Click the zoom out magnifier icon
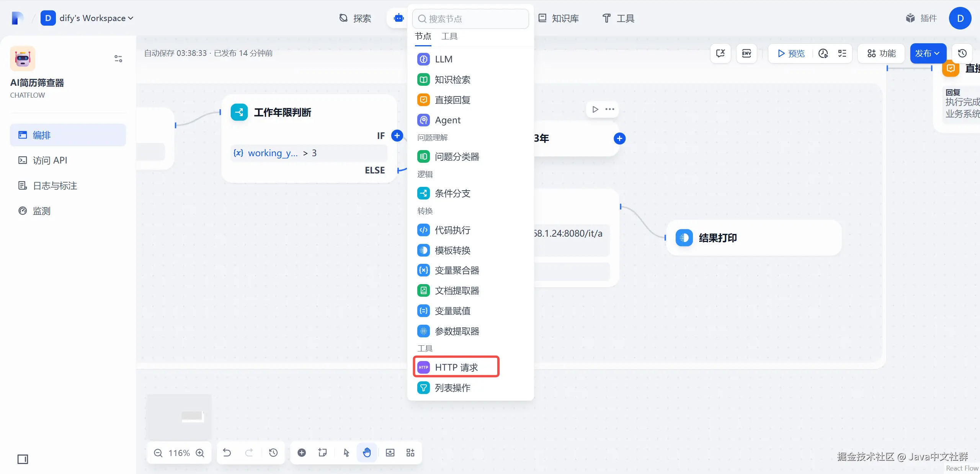The image size is (980, 474). (158, 453)
